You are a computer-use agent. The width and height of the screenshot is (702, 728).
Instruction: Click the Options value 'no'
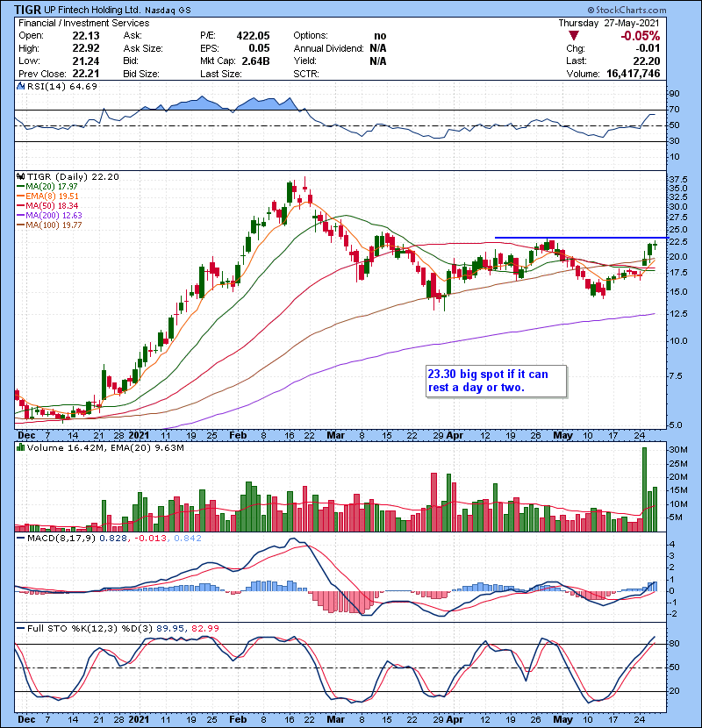(380, 36)
